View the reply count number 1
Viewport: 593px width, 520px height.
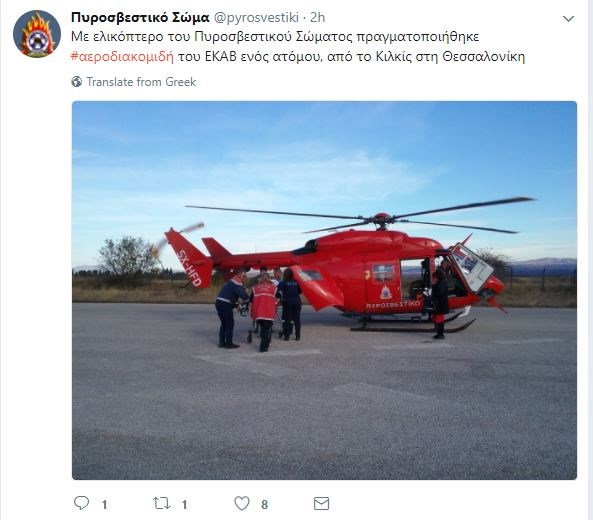[104, 504]
